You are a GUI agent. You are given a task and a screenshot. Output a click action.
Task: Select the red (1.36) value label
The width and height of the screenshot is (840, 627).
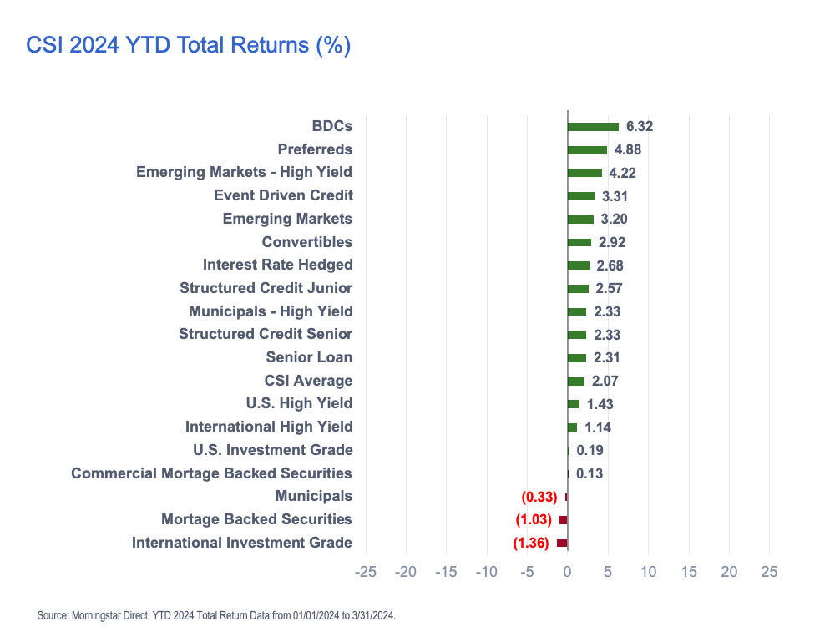tap(531, 543)
